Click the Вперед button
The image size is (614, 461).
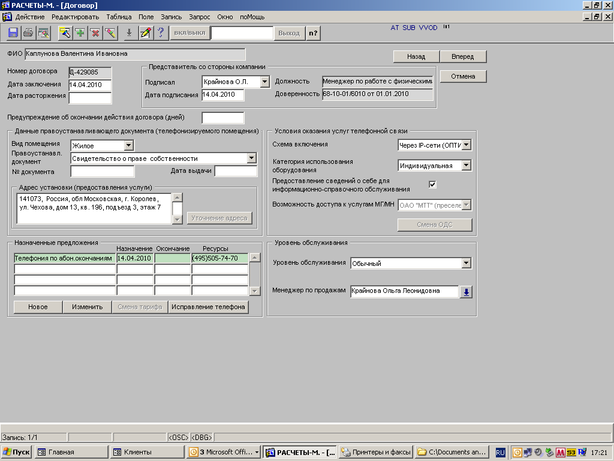[x=463, y=57]
